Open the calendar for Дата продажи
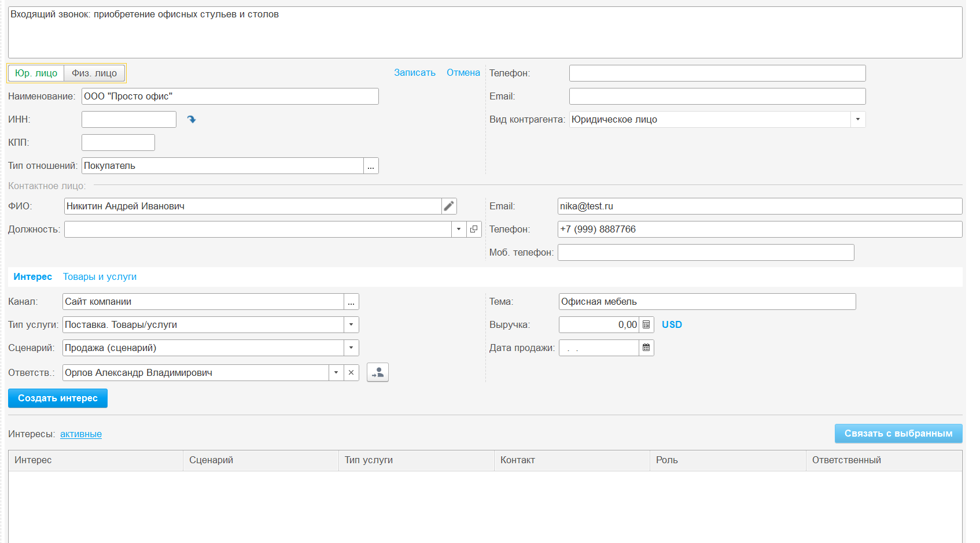The width and height of the screenshot is (980, 543). 646,348
